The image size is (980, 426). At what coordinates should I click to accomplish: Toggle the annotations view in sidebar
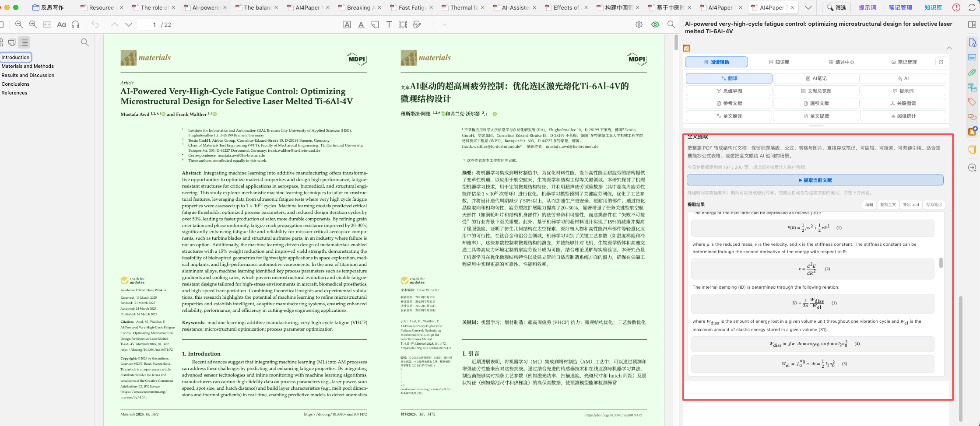click(x=12, y=42)
